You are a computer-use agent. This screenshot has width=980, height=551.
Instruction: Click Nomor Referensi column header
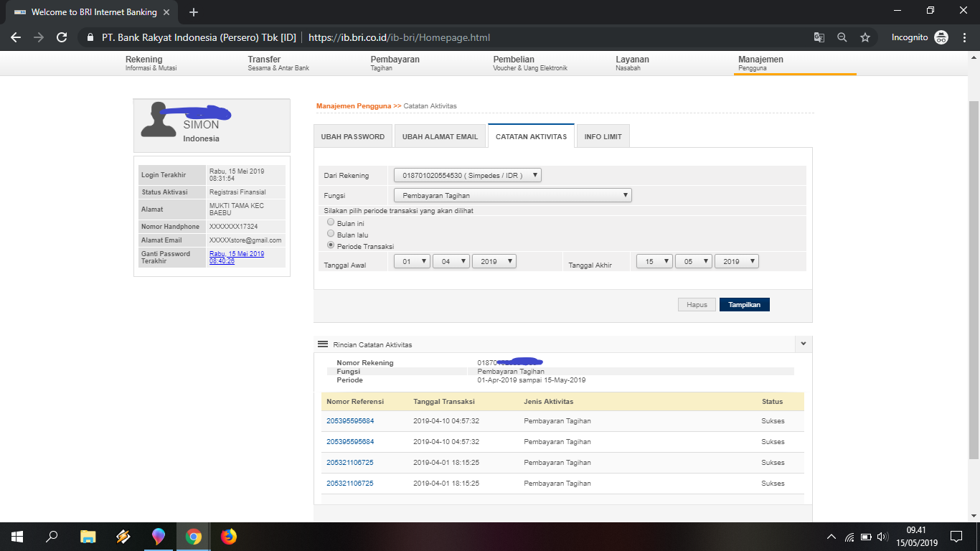(x=355, y=402)
